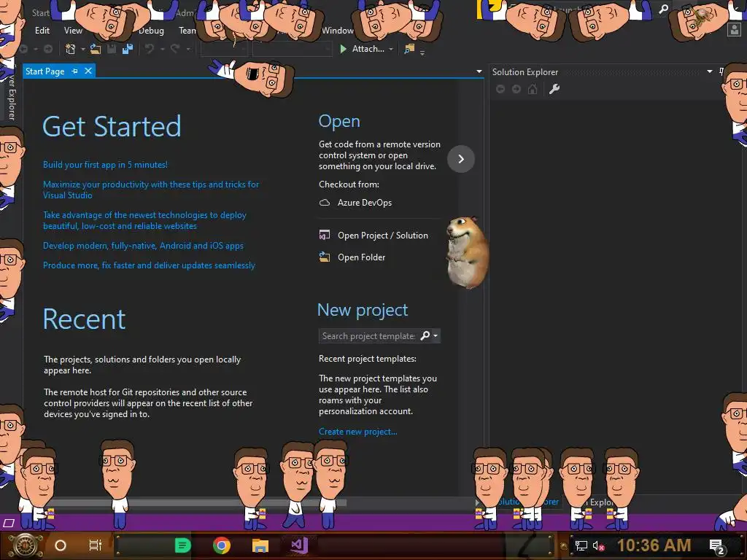This screenshot has height=560, width=747.
Task: Pin the Start Page tab
Action: [x=75, y=71]
